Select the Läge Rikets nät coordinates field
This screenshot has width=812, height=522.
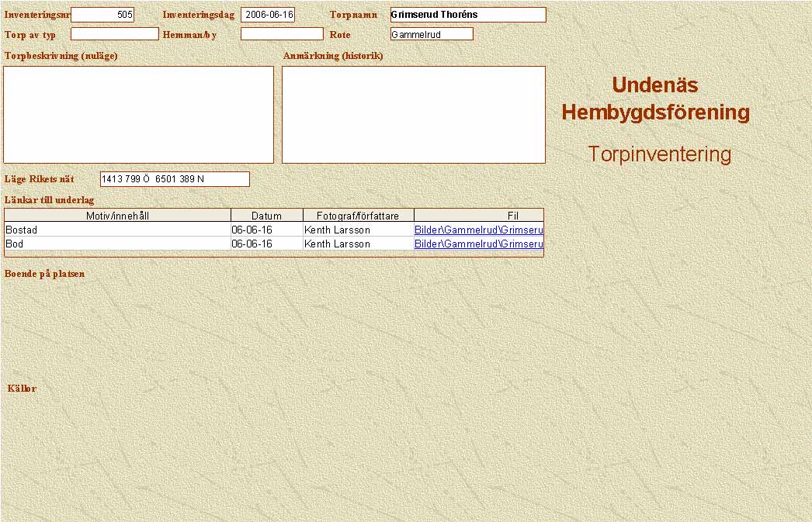pos(175,179)
